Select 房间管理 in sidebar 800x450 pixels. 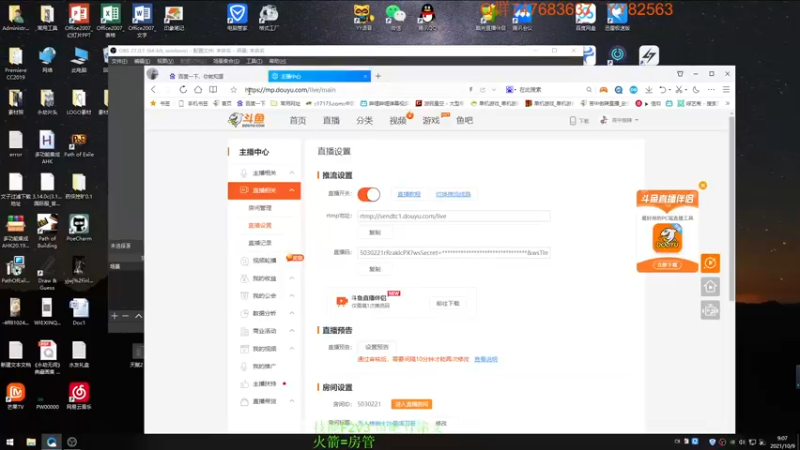click(260, 208)
